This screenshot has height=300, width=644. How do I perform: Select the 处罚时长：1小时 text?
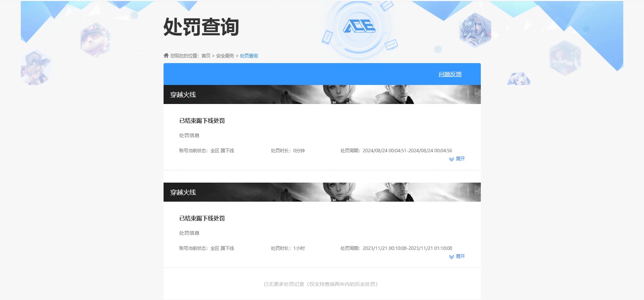(288, 248)
